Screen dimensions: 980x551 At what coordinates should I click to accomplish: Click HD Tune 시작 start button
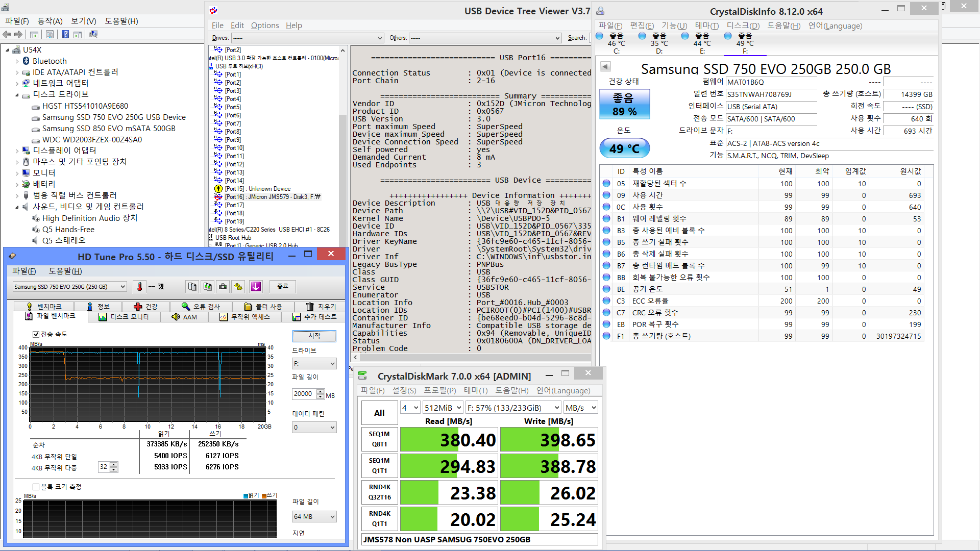click(314, 336)
